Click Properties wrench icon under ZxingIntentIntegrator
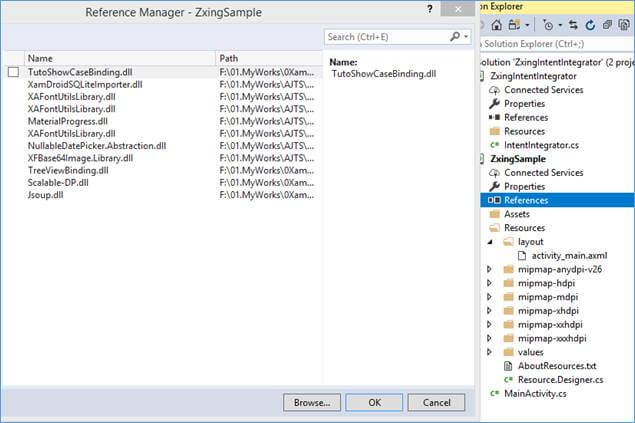 [x=494, y=104]
